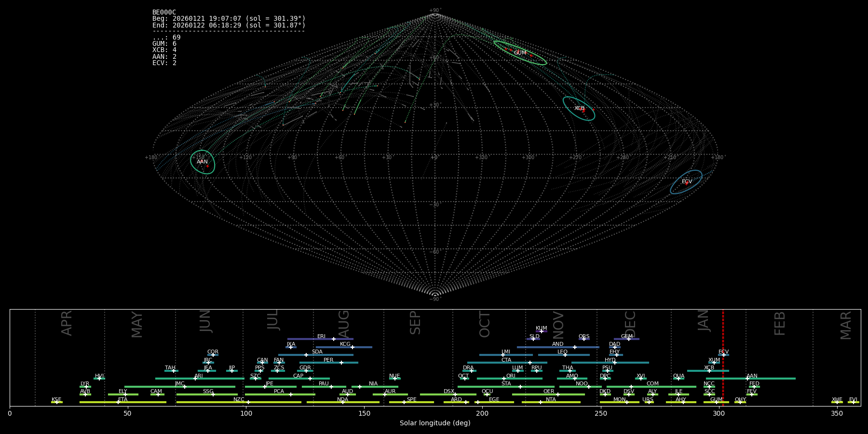868x434 pixels.
Task: Select the EVI shower label in the timeline
Action: point(853,400)
